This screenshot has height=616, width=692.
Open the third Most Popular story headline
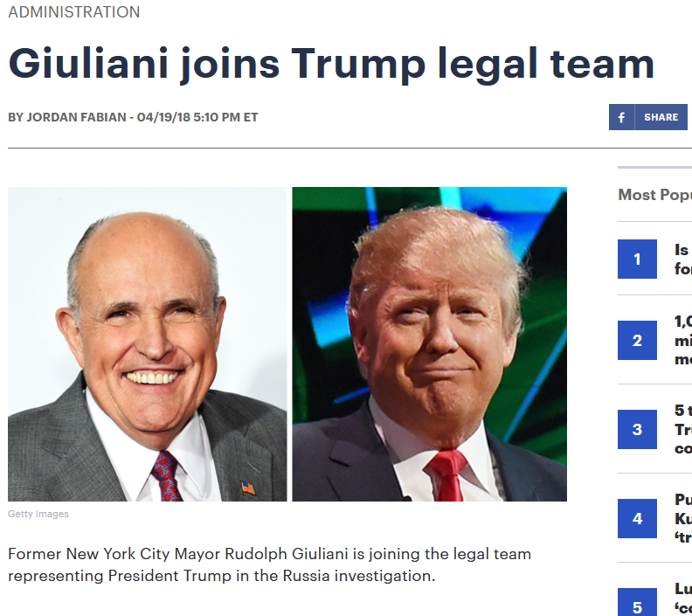click(x=683, y=429)
